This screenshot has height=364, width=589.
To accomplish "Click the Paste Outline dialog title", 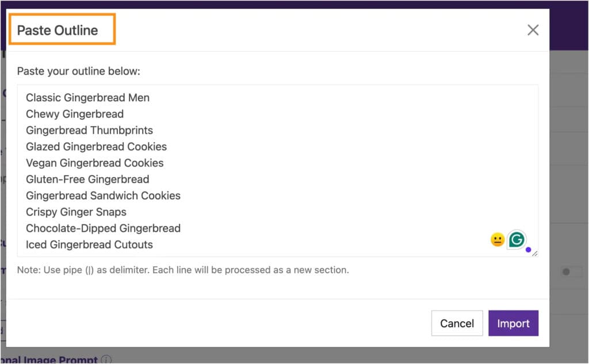I will tap(58, 30).
